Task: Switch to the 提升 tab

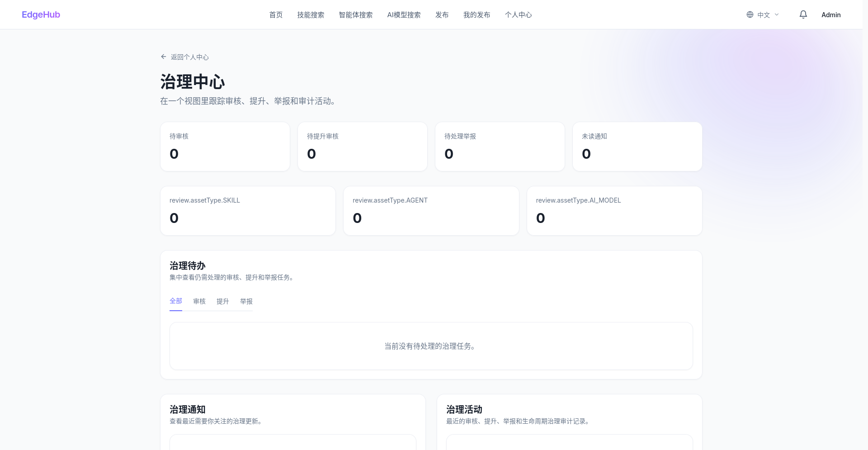Action: click(223, 301)
